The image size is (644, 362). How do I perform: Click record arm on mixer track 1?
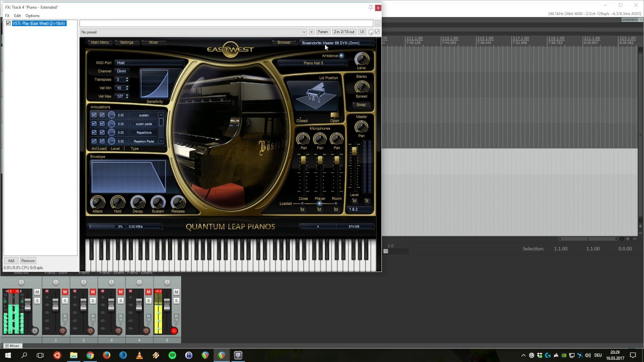63,331
